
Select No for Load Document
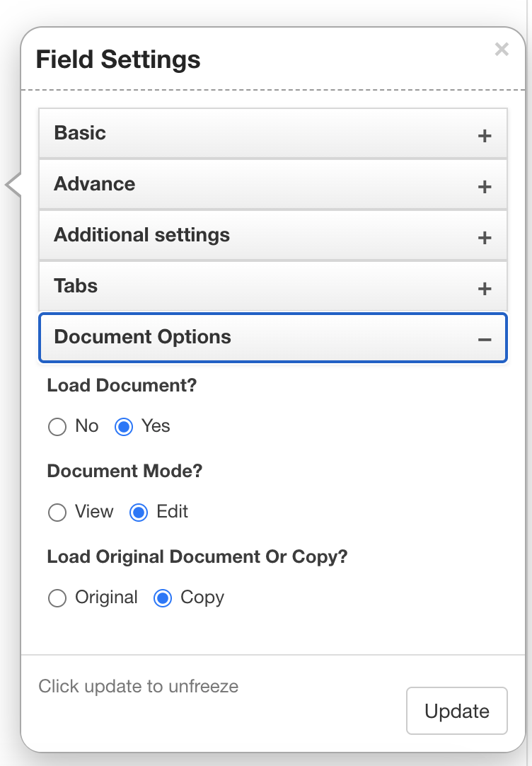[x=57, y=426]
